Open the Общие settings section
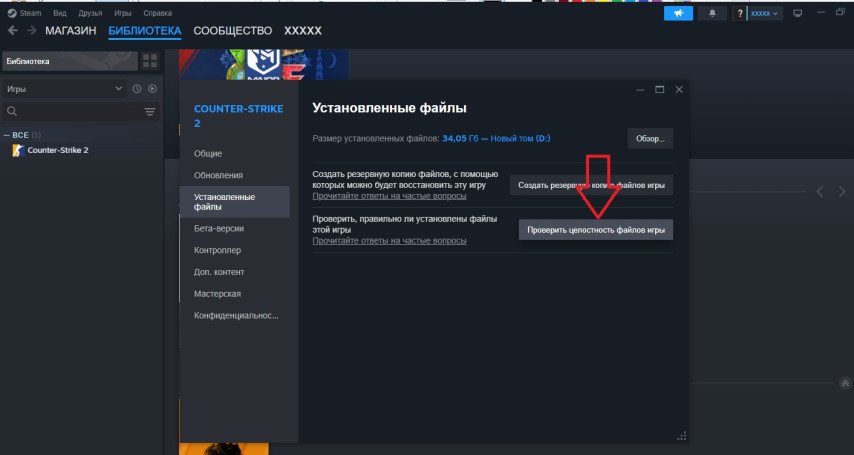This screenshot has width=854, height=455. click(208, 154)
